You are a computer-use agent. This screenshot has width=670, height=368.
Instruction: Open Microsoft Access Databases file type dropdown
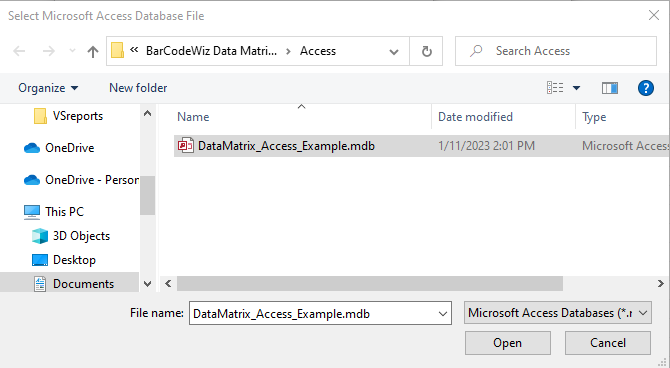tap(558, 313)
